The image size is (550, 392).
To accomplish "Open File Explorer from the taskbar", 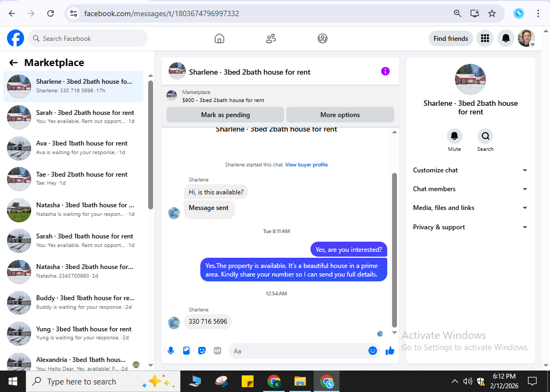I will pyautogui.click(x=300, y=381).
